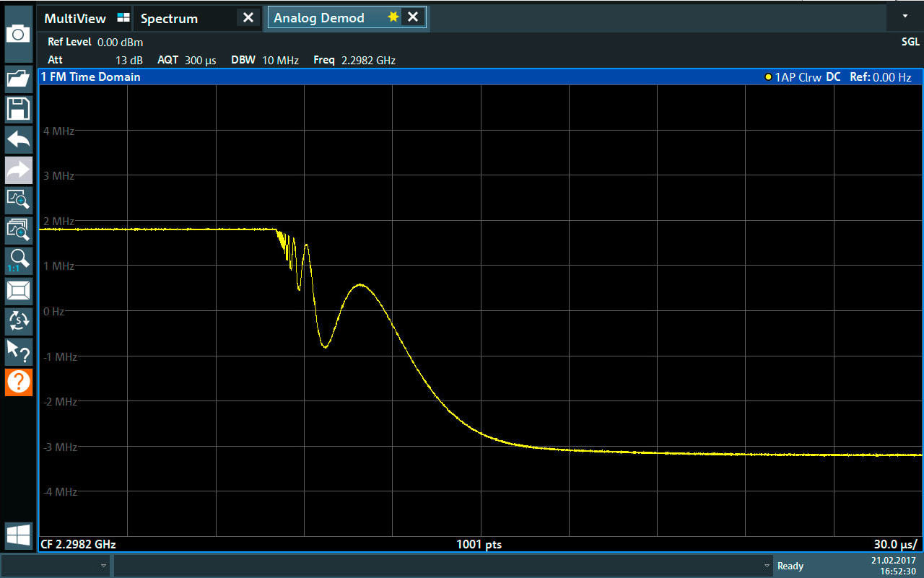Image resolution: width=924 pixels, height=578 pixels.
Task: Close the Spectrum tab
Action: pos(248,17)
